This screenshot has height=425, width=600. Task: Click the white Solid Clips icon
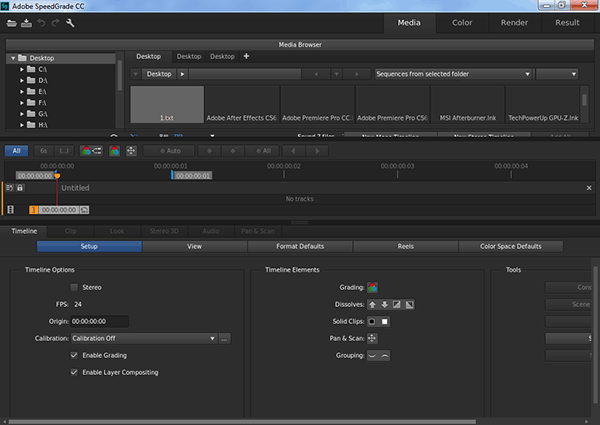[x=385, y=321]
